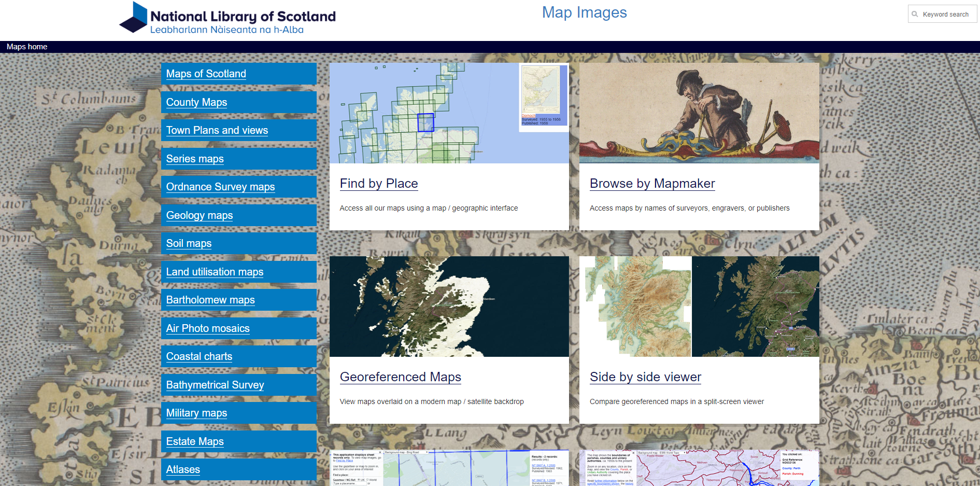Click 'Compare georeferenced maps in a split-screen' text
This screenshot has width=980, height=486.
pyautogui.click(x=677, y=401)
